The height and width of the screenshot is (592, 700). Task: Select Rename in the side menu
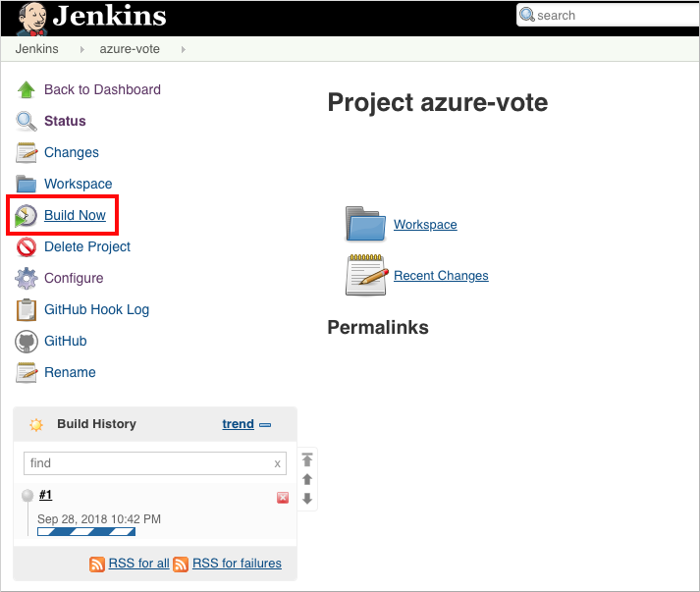pyautogui.click(x=70, y=372)
